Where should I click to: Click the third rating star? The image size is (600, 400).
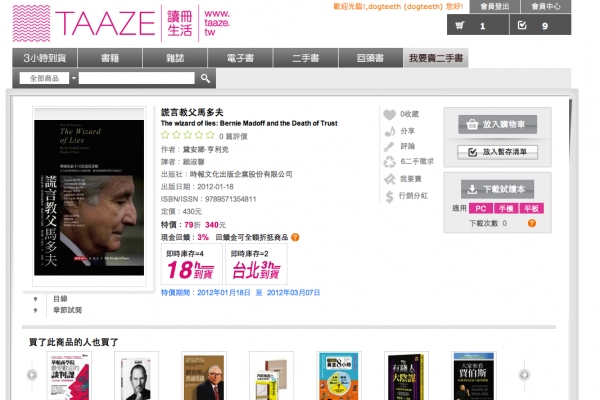coord(188,135)
